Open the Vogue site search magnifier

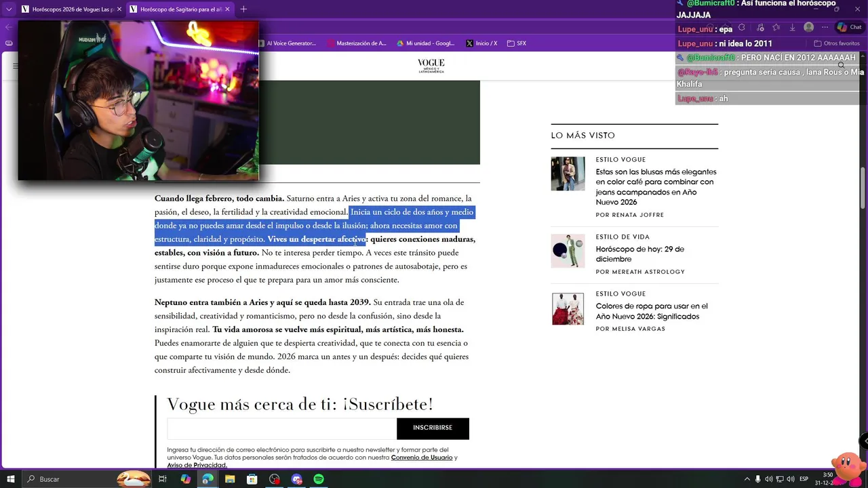tap(841, 66)
